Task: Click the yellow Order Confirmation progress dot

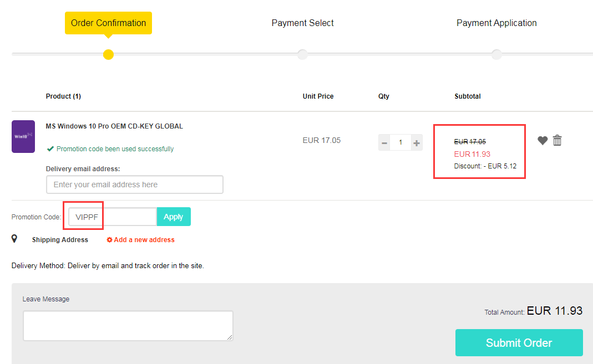Action: tap(109, 54)
